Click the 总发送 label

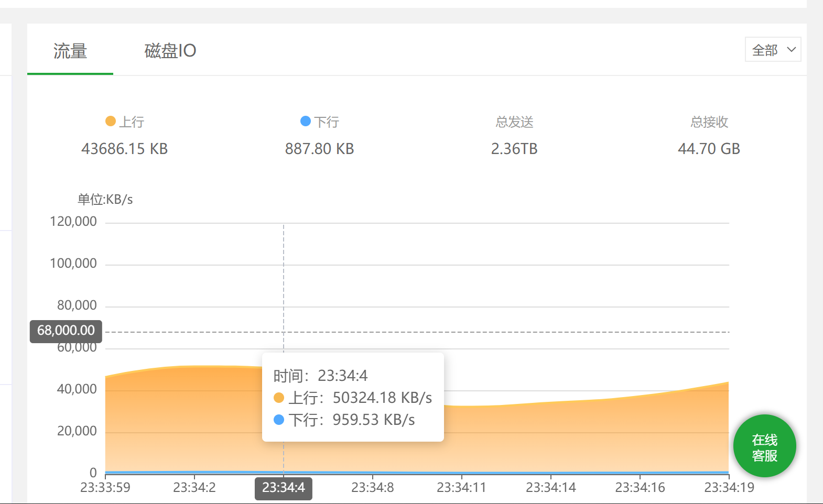(514, 122)
